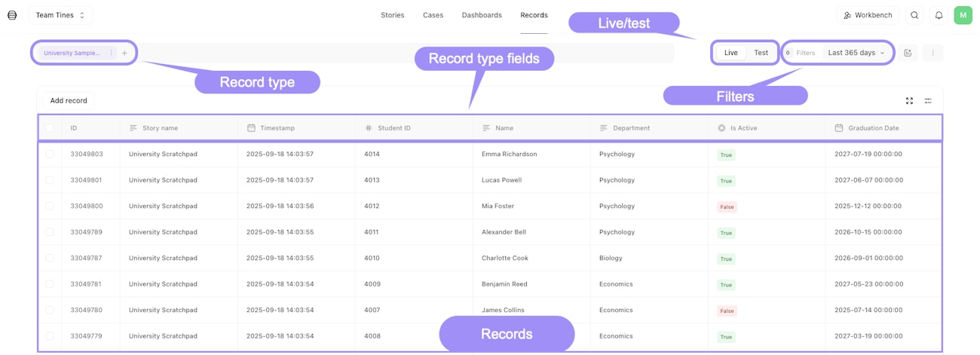Viewport: 980px width, 355px height.
Task: Click graduation date 2027-05-23 00:00:00
Action: (x=868, y=284)
